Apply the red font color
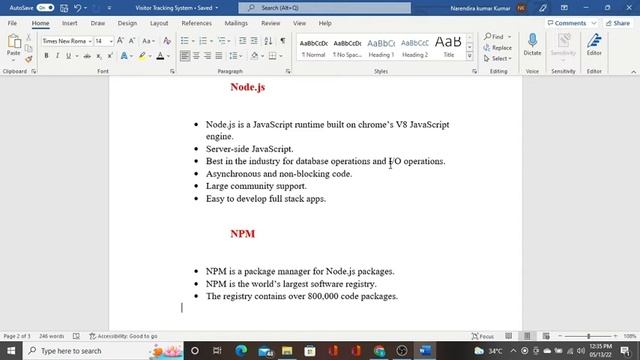 click(x=160, y=56)
